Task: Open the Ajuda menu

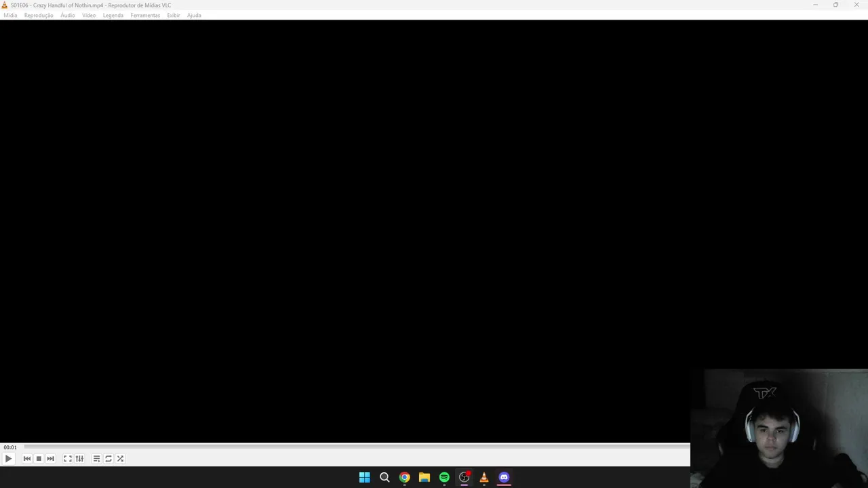Action: (x=194, y=15)
